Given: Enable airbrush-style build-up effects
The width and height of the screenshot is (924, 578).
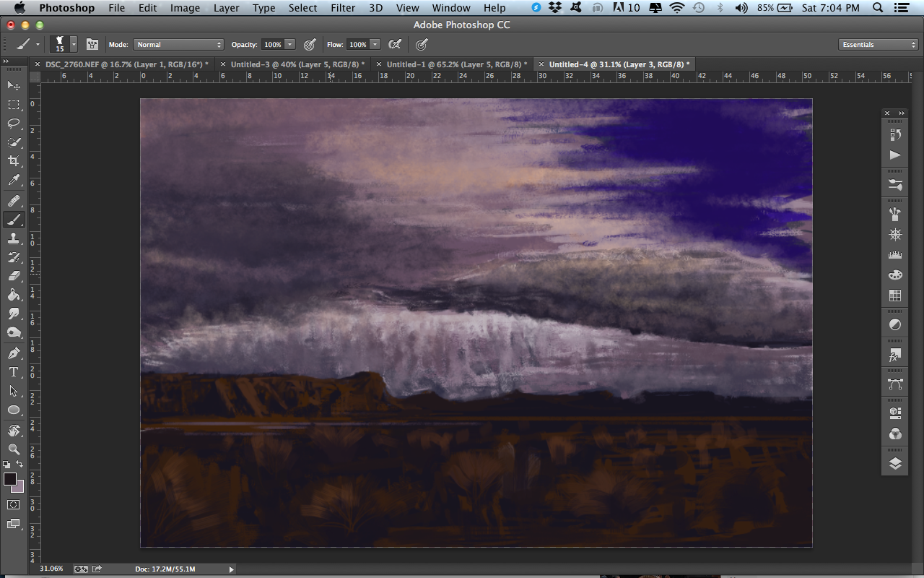Looking at the screenshot, I should [394, 44].
